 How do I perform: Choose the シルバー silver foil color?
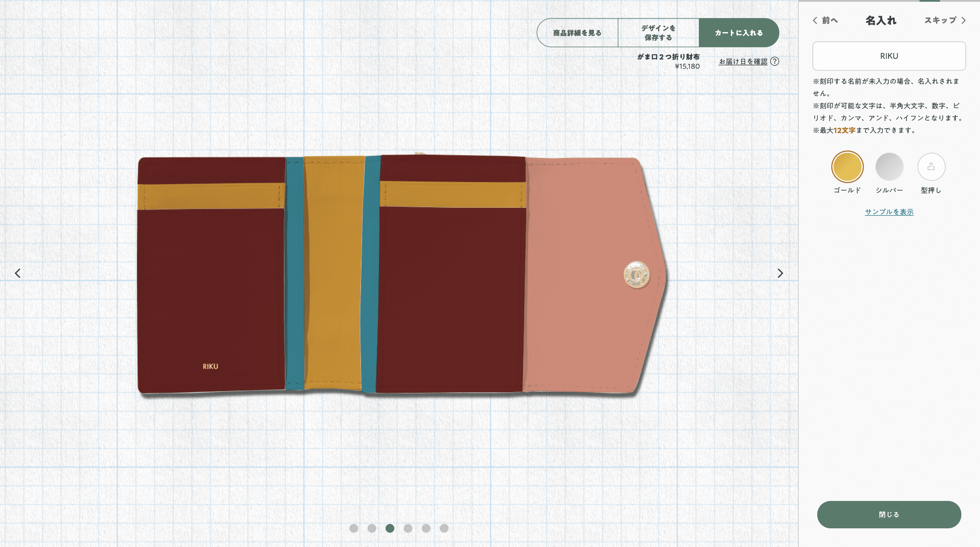point(889,166)
